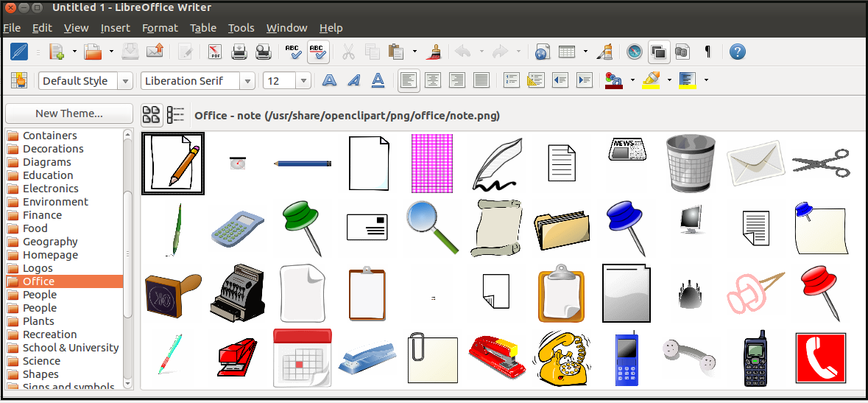Click the Decrease Indent icon
The height and width of the screenshot is (403, 868).
coord(560,80)
